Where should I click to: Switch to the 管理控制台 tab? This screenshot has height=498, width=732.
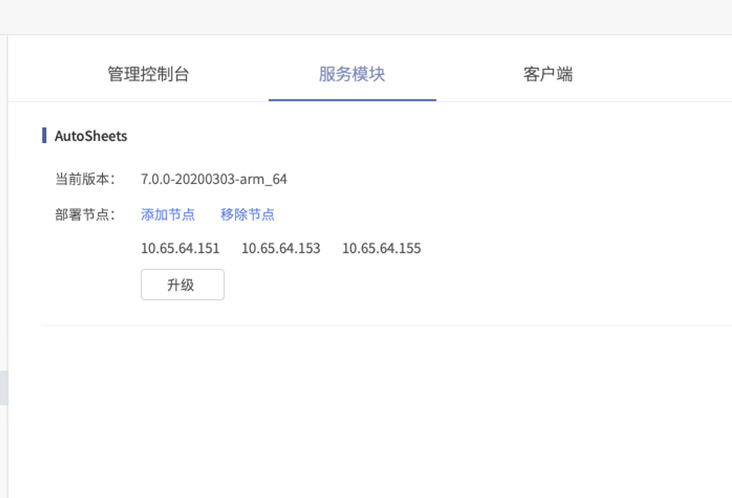click(x=148, y=74)
